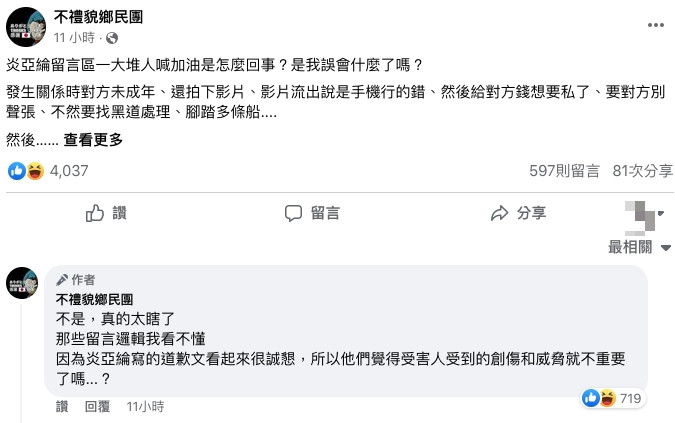
Task: Click the comment speech bubble icon
Action: tap(293, 213)
